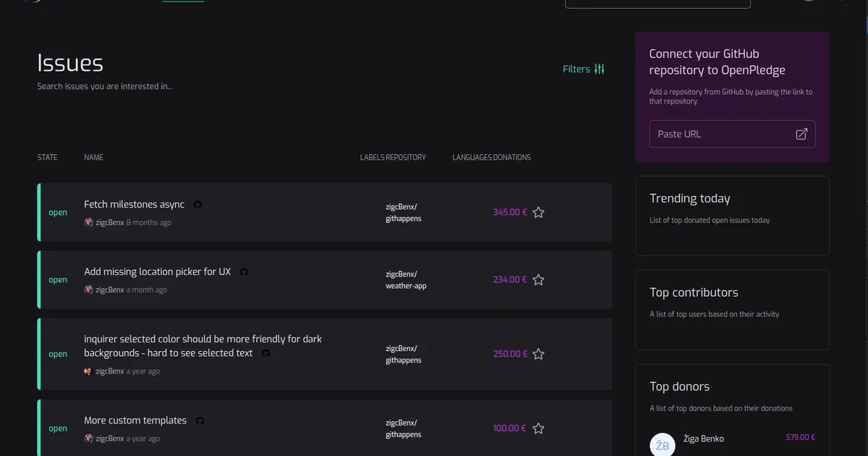Open the "More custom templates" issue title
The image size is (868, 456).
135,421
